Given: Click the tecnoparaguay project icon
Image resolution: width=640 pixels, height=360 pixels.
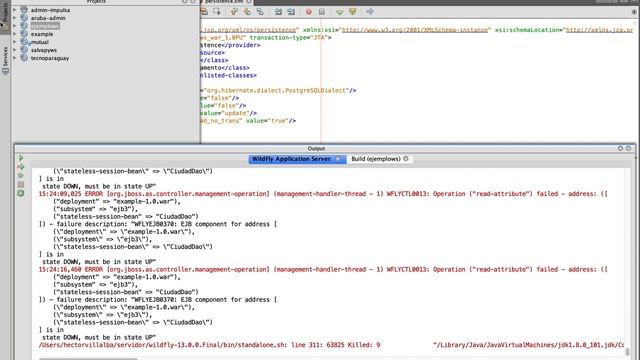Looking at the screenshot, I should click(24, 58).
